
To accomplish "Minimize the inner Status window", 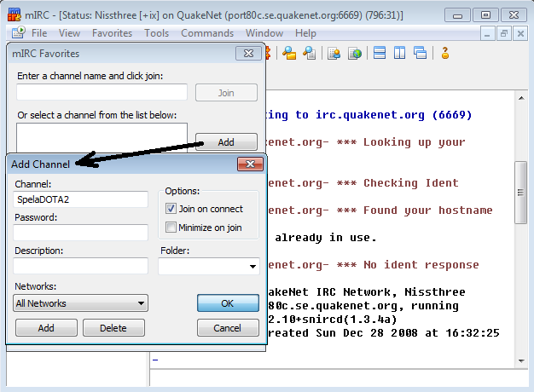I will click(487, 33).
